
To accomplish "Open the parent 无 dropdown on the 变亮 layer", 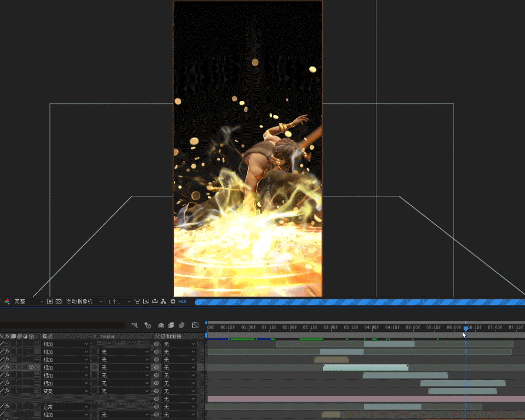I will (179, 391).
